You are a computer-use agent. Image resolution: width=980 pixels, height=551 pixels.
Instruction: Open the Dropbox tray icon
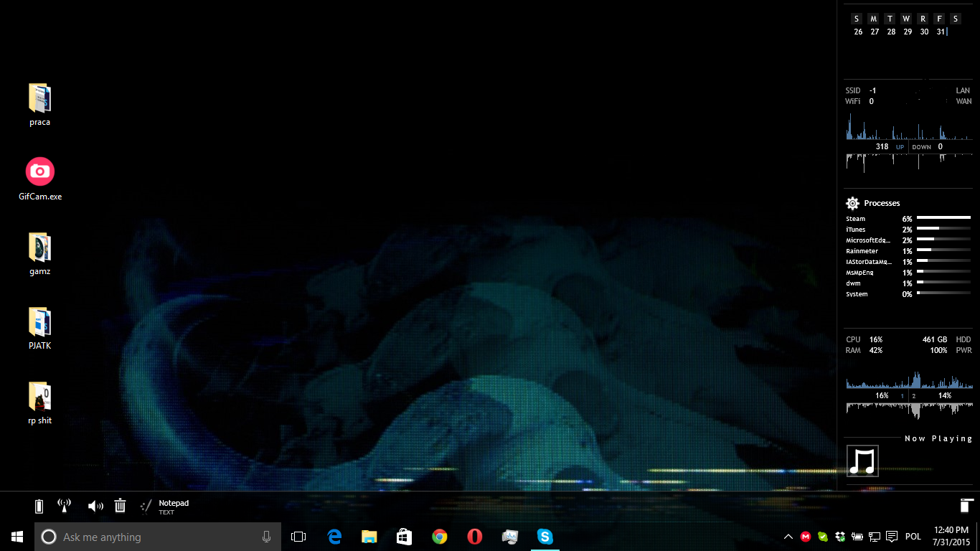[840, 537]
